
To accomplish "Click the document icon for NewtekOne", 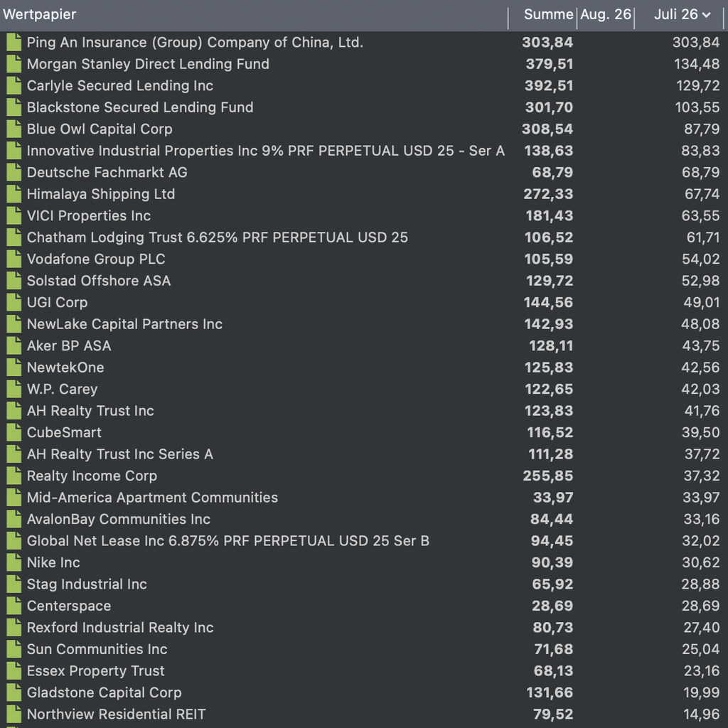I will (x=14, y=368).
